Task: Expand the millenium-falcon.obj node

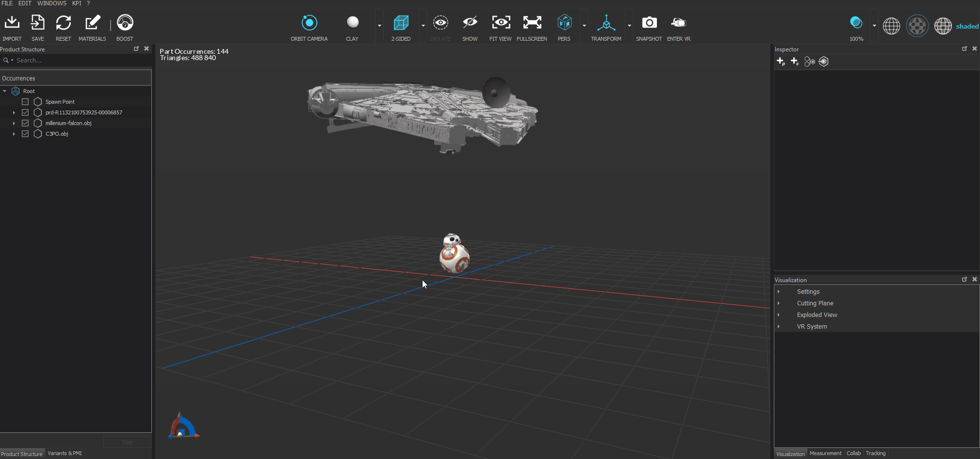Action: (14, 123)
